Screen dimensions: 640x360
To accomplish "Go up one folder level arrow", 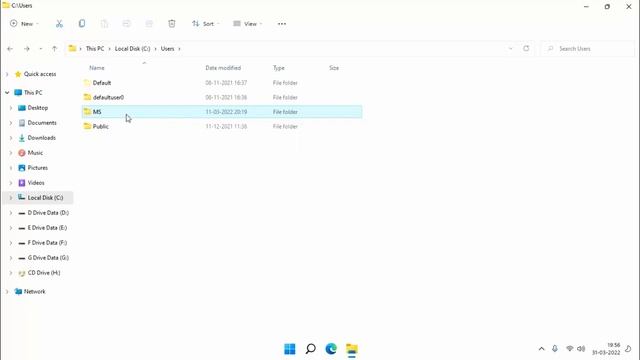I will click(54, 49).
